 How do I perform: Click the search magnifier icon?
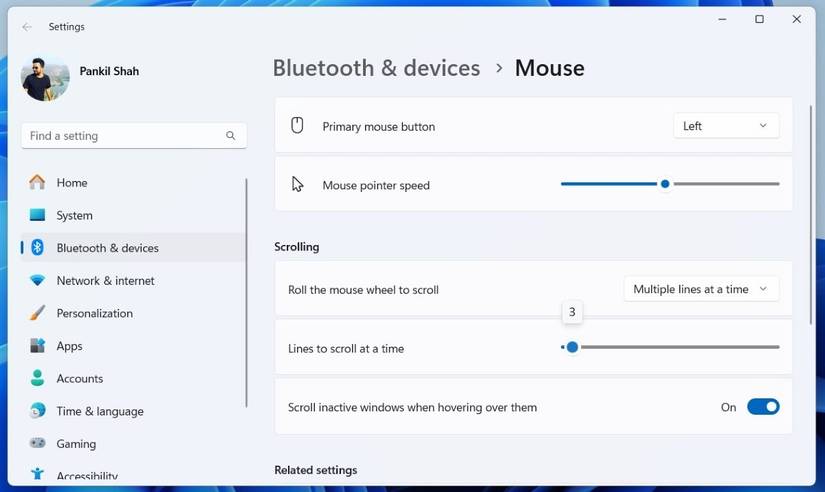click(231, 136)
